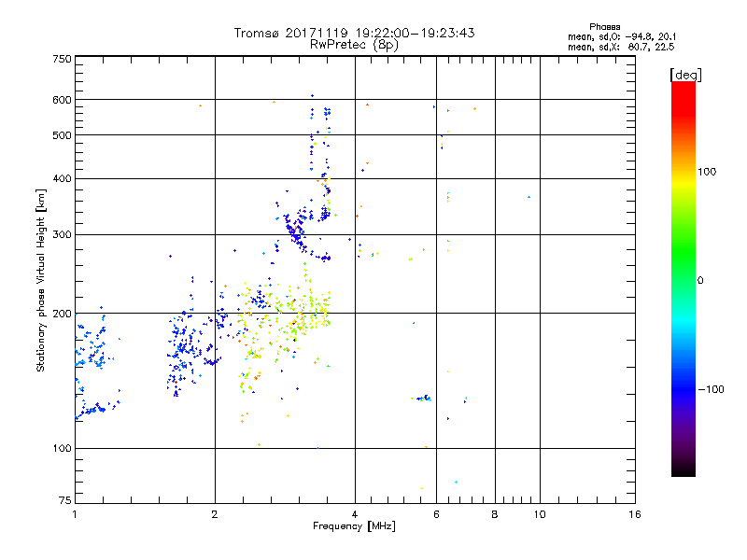Click x-axis tick label '8'

point(495,514)
